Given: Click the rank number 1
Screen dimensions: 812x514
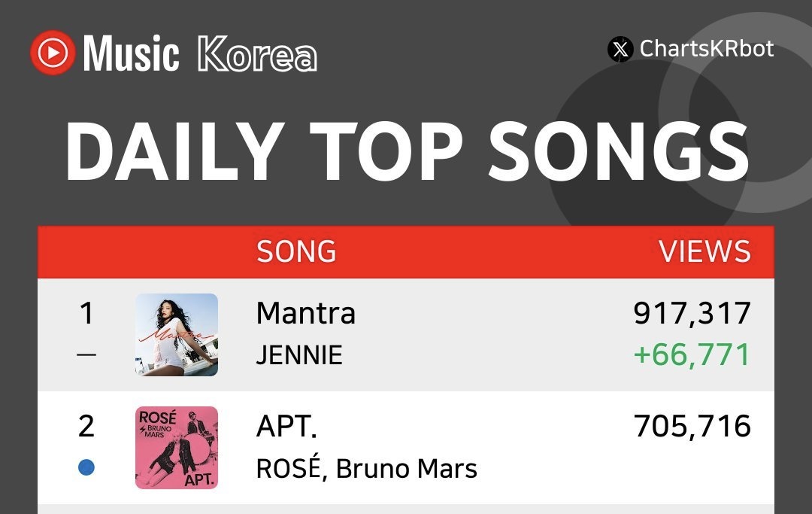Looking at the screenshot, I should pos(86,313).
